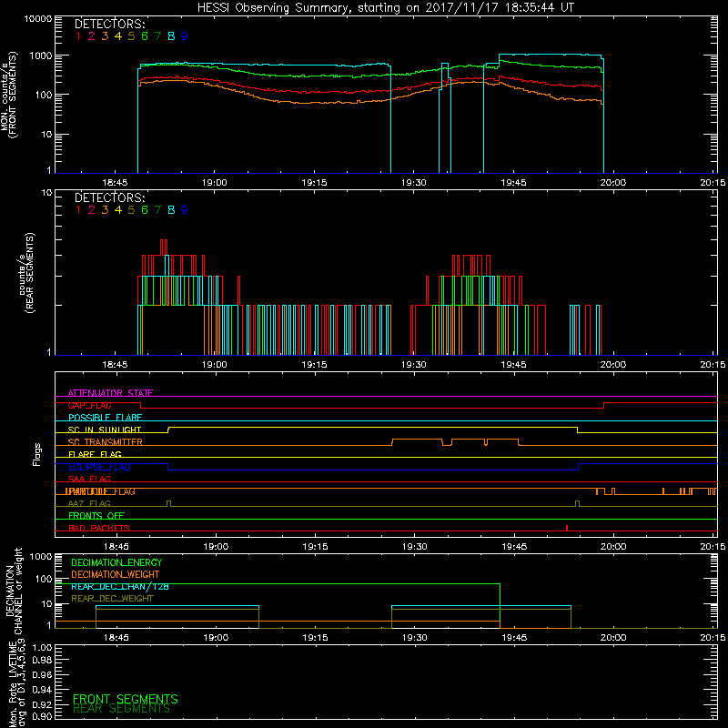Click the REAR_DEC_CHAN/128 legend label

[120, 587]
